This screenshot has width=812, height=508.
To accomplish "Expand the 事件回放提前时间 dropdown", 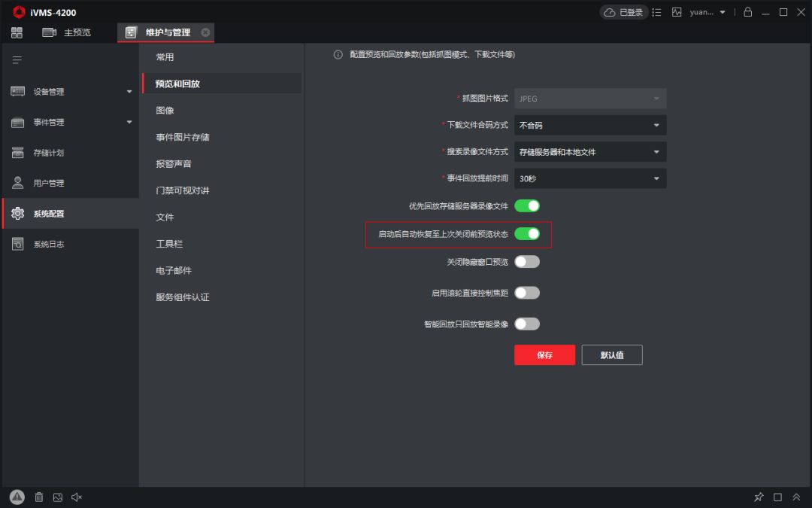I will tap(590, 179).
